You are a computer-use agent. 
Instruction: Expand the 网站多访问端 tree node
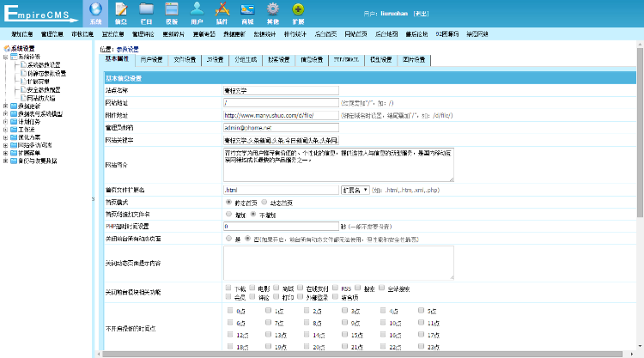click(5, 145)
